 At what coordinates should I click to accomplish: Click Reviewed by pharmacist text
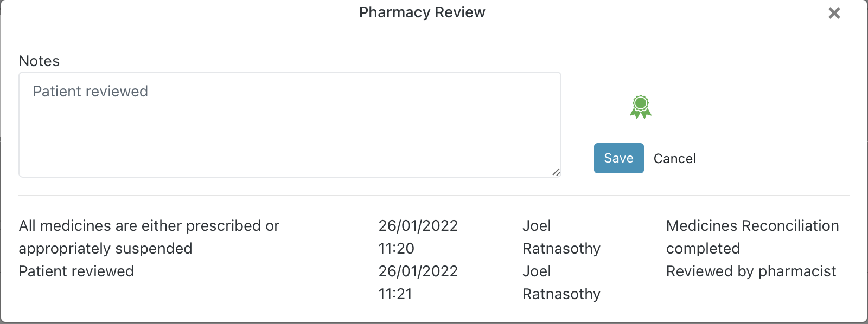pyautogui.click(x=752, y=271)
